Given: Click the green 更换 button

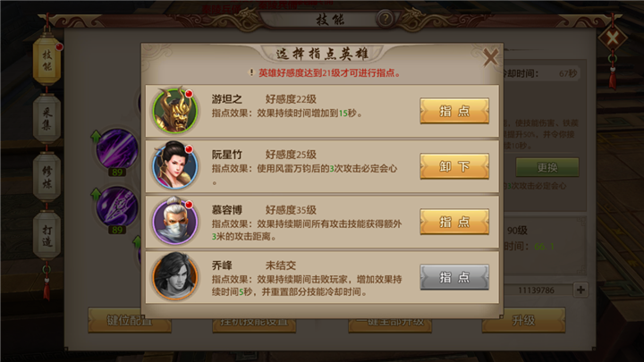Looking at the screenshot, I should [x=547, y=167].
